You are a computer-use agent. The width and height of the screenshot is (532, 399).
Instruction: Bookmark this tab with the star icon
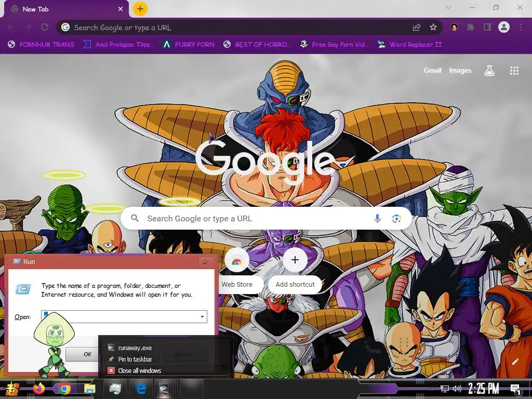(x=433, y=28)
